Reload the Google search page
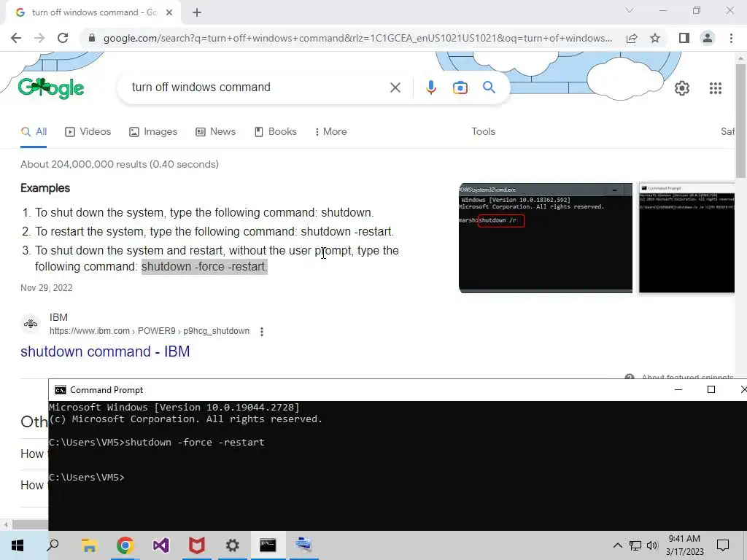Image resolution: width=747 pixels, height=560 pixels. (63, 38)
